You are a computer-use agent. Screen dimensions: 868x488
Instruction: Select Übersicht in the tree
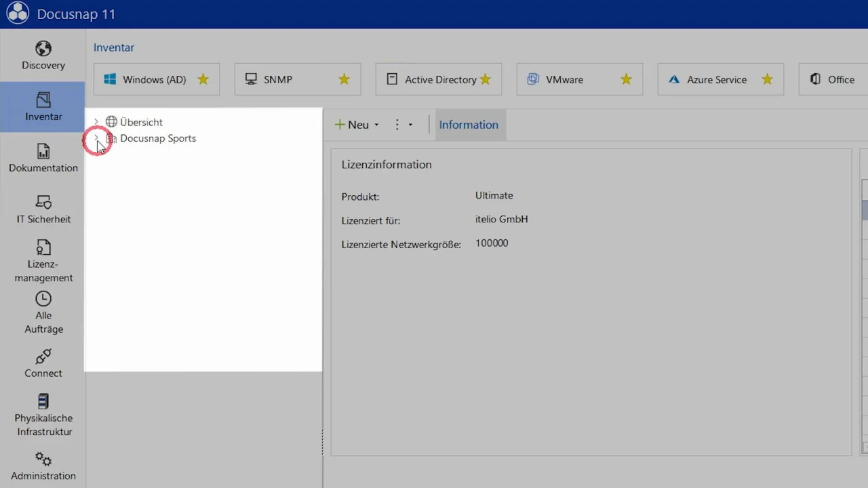tap(141, 122)
